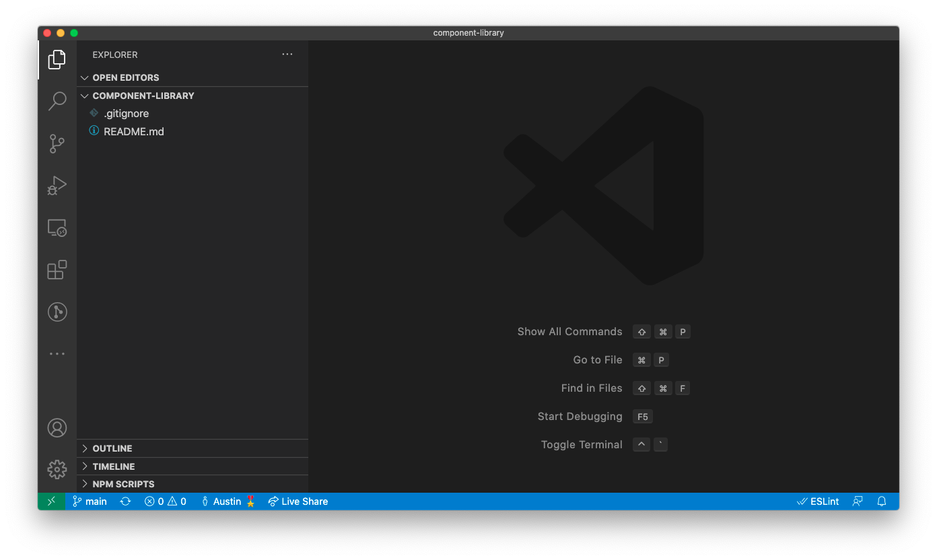Expand the NPM Scripts section
Screen dimensions: 937x560
click(x=193, y=484)
